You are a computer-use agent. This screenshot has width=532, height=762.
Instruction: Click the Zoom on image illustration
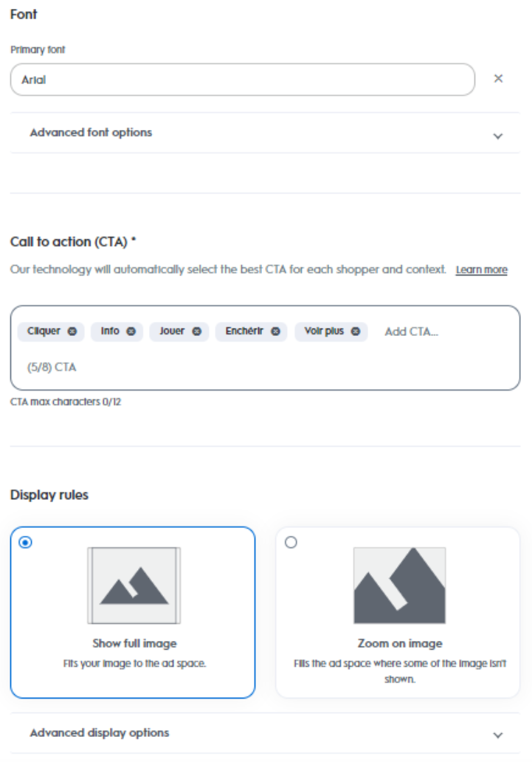click(399, 586)
